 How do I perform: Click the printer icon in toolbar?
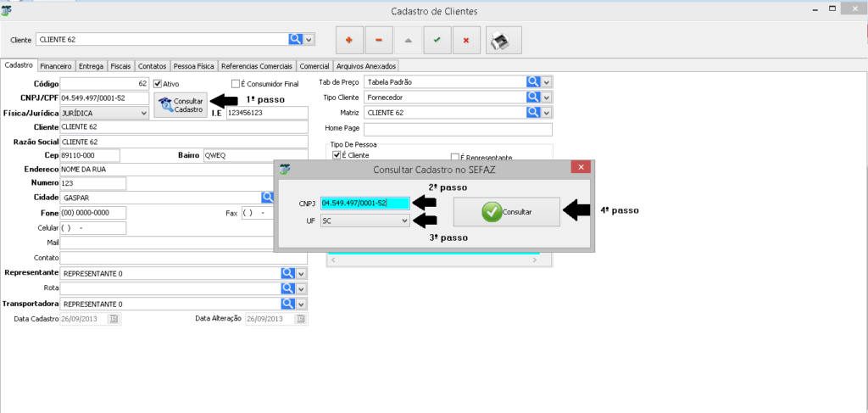tap(503, 40)
